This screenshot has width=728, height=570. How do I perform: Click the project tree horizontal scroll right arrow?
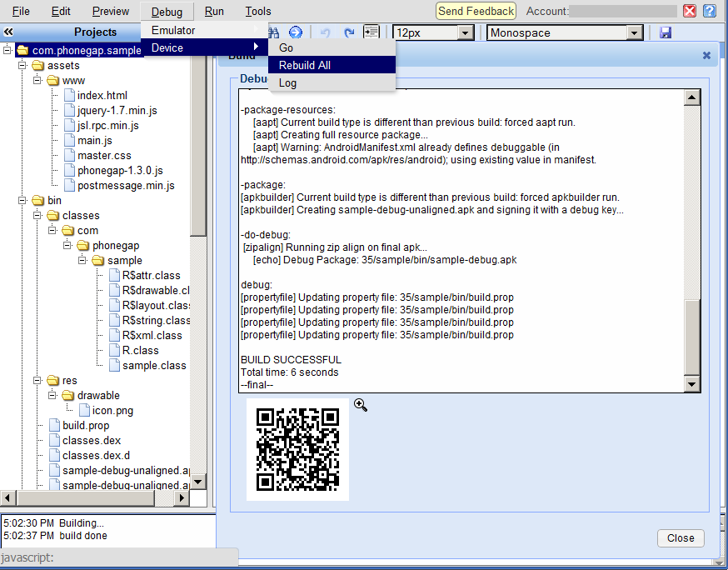click(182, 498)
